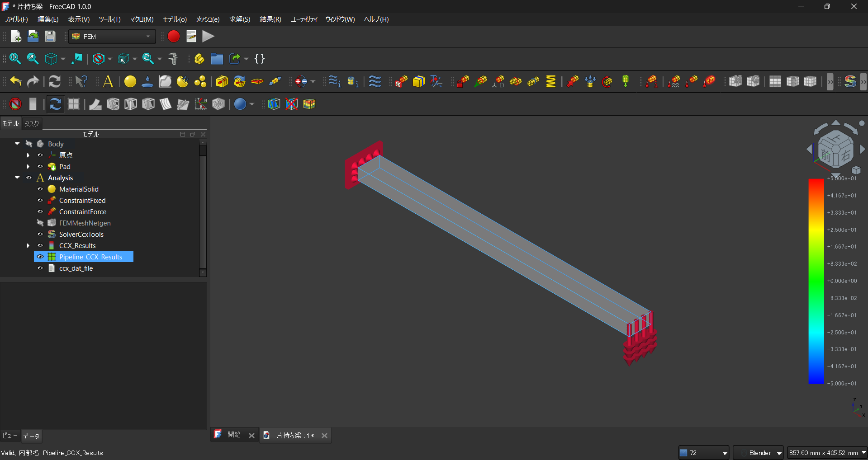The height and width of the screenshot is (460, 868).
Task: Click the Refresh recompute icon
Action: tap(55, 81)
